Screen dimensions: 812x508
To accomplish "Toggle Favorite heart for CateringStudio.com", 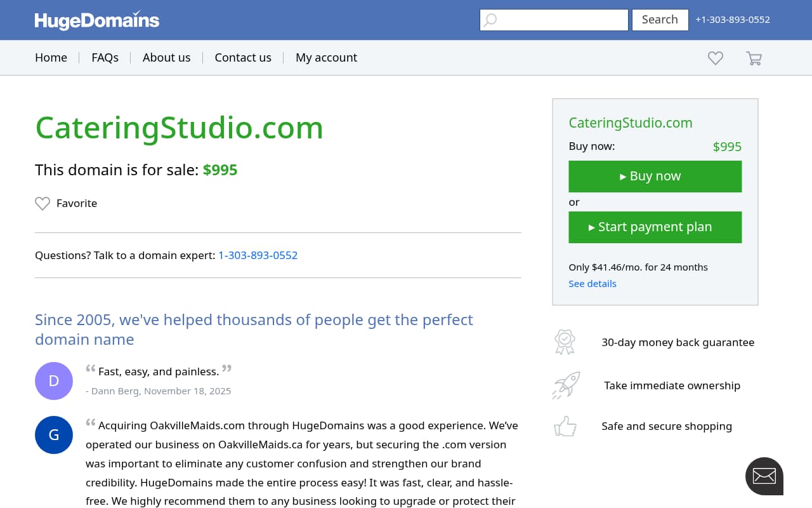I will (43, 203).
